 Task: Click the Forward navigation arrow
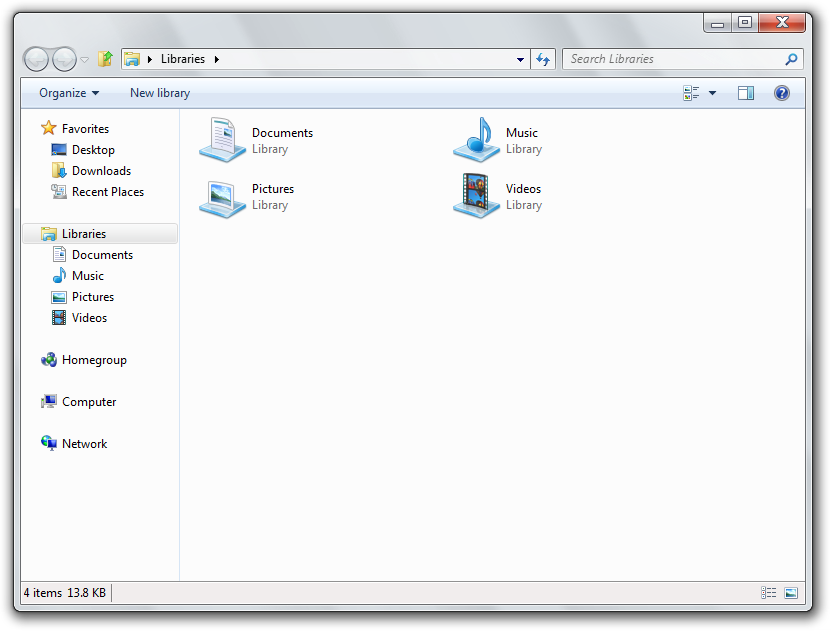pos(64,59)
